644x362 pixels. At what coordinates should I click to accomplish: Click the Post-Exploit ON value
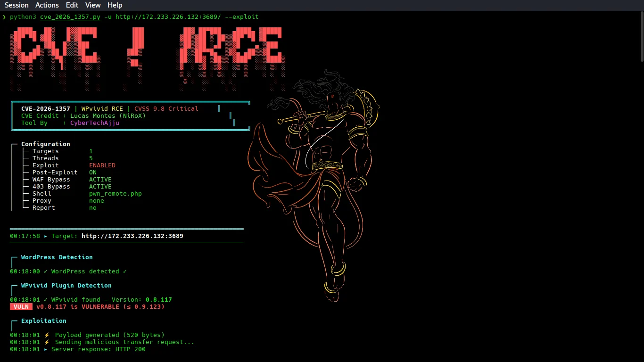pyautogui.click(x=93, y=173)
